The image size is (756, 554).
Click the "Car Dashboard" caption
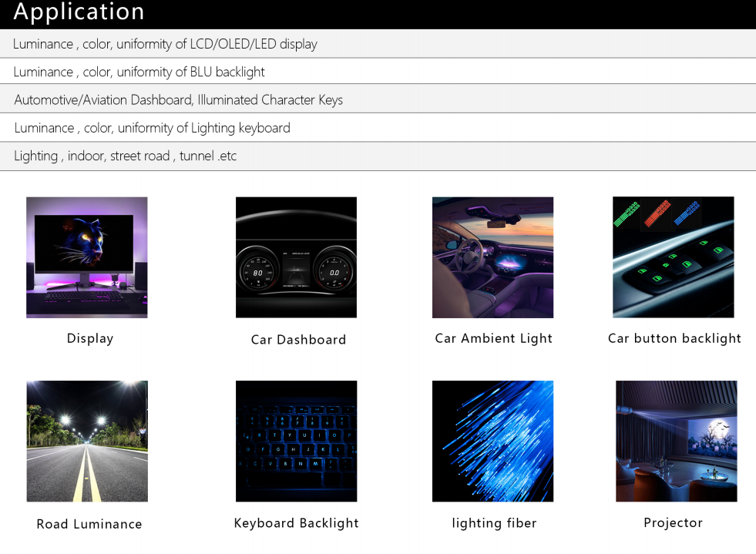point(298,340)
